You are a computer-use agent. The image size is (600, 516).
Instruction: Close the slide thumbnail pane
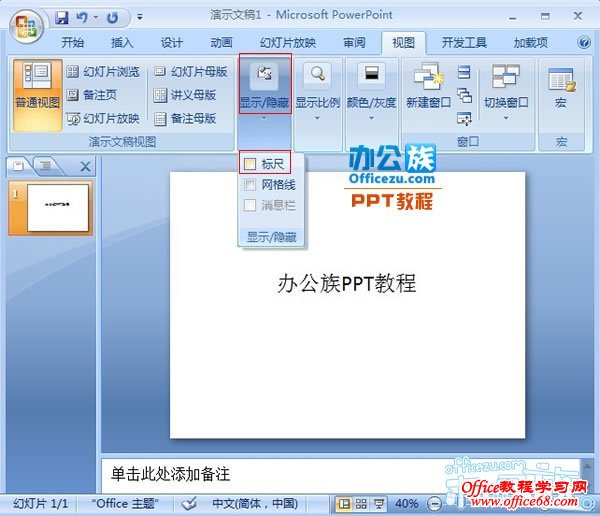click(85, 167)
